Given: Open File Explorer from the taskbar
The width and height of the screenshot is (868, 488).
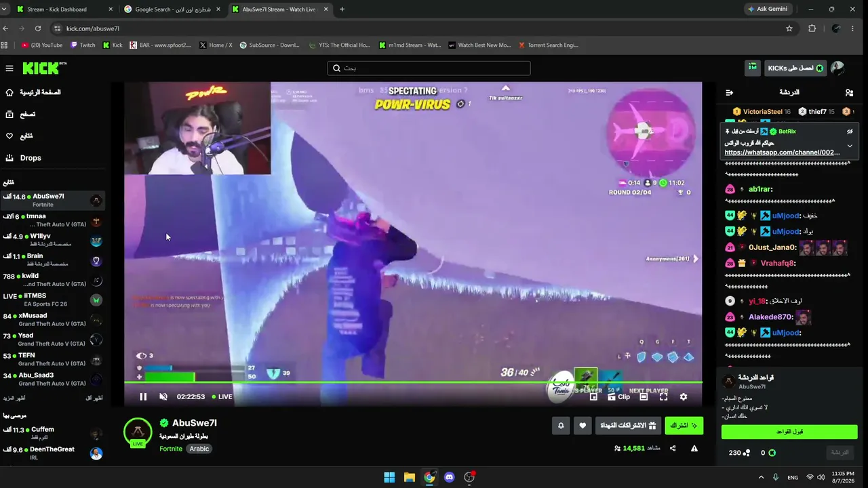Looking at the screenshot, I should click(x=410, y=477).
